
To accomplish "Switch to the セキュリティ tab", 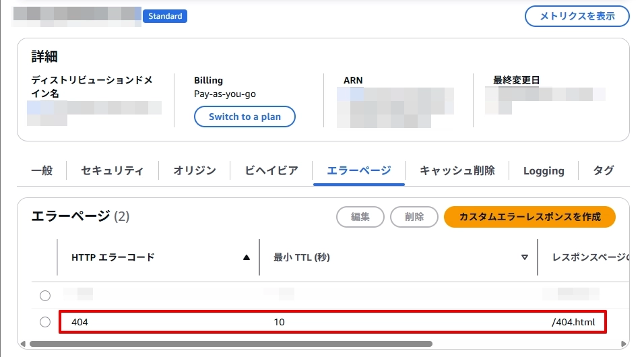I will pos(112,170).
